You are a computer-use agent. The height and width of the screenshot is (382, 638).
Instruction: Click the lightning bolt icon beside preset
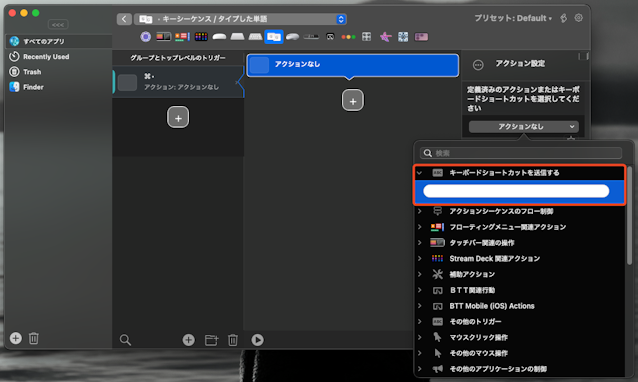[x=564, y=18]
